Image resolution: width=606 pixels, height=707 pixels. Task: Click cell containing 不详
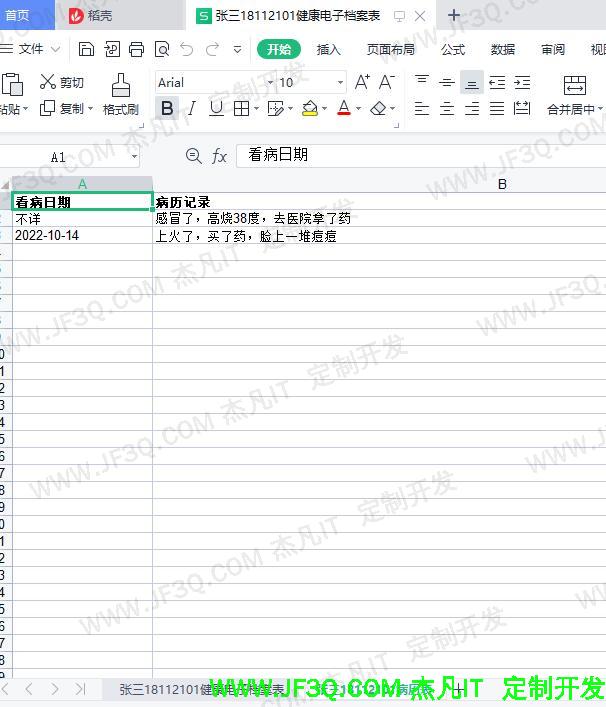pos(82,219)
